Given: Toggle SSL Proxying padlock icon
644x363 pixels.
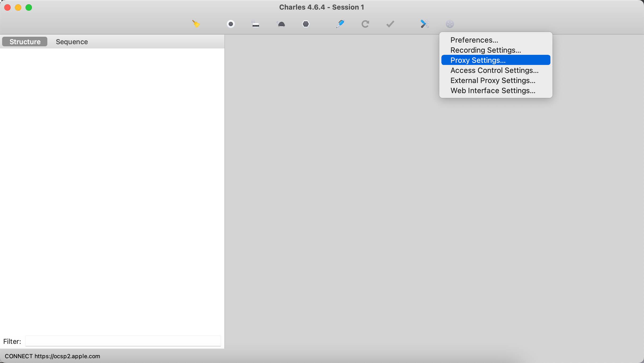Looking at the screenshot, I should tap(255, 24).
